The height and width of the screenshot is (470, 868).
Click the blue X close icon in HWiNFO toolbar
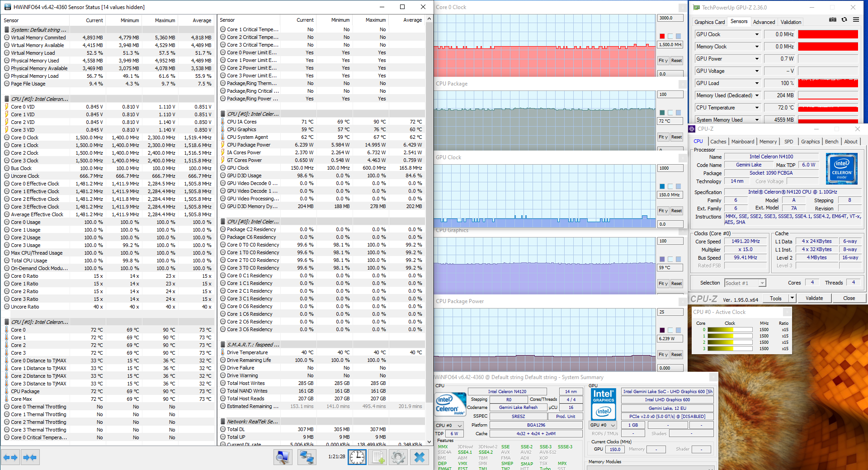tap(420, 457)
